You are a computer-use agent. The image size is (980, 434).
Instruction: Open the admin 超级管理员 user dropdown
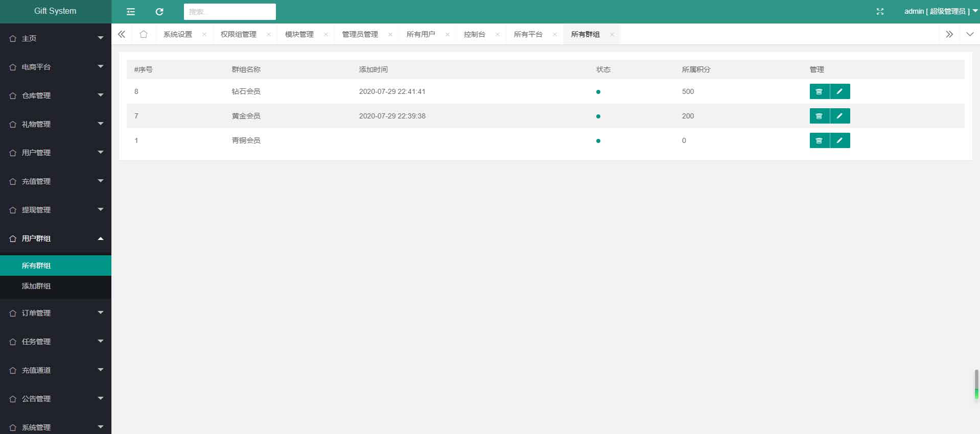coord(941,11)
